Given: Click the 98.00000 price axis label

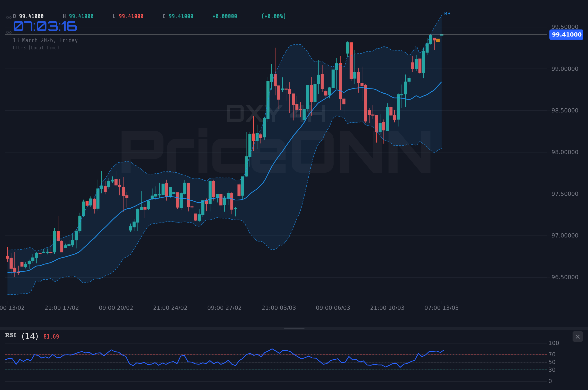Looking at the screenshot, I should click(x=565, y=152).
